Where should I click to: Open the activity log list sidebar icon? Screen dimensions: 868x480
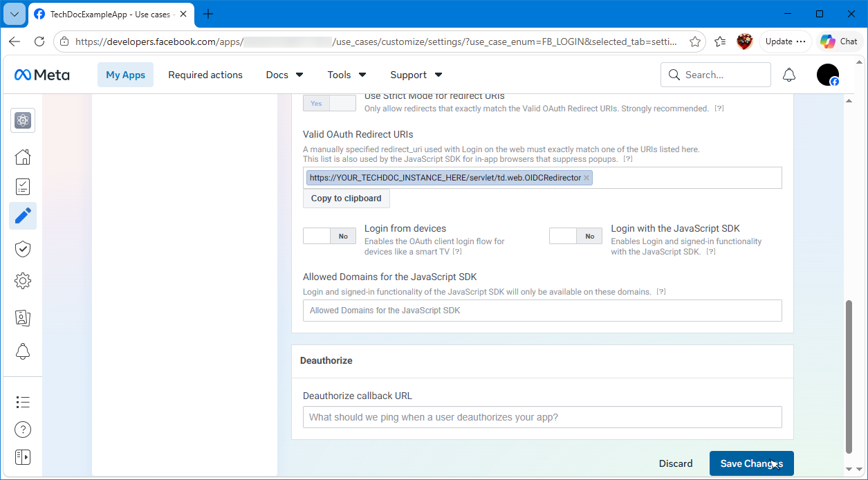[x=23, y=402]
